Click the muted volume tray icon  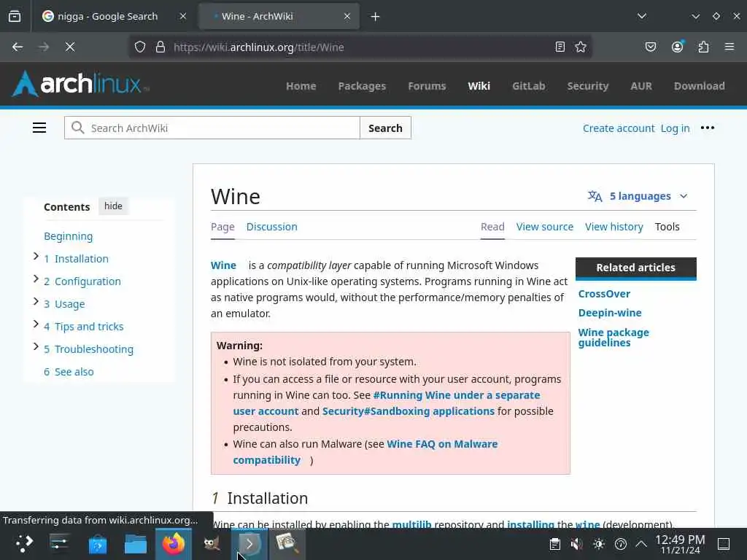pos(576,544)
